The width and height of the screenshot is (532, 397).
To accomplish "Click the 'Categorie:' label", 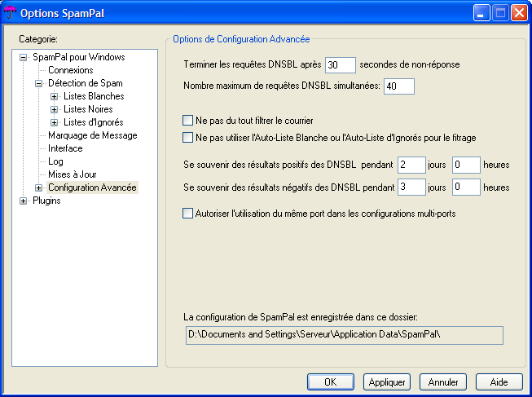I will [38, 39].
